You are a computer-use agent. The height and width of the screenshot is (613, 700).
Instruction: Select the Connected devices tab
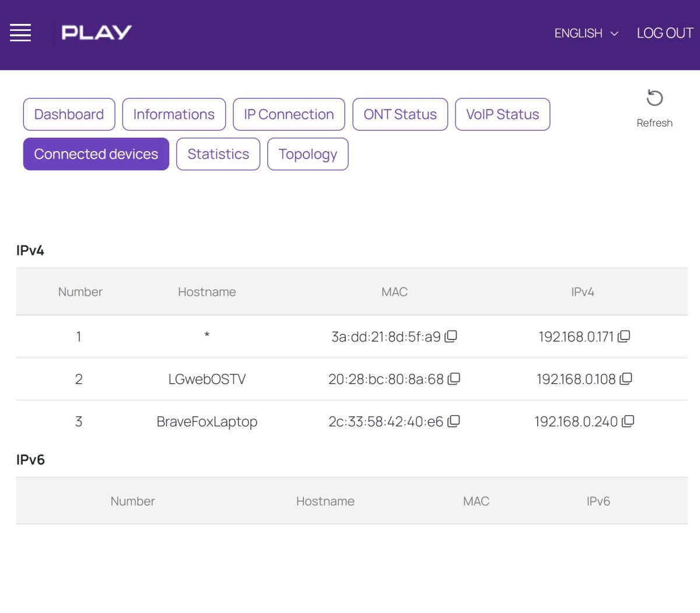click(96, 154)
